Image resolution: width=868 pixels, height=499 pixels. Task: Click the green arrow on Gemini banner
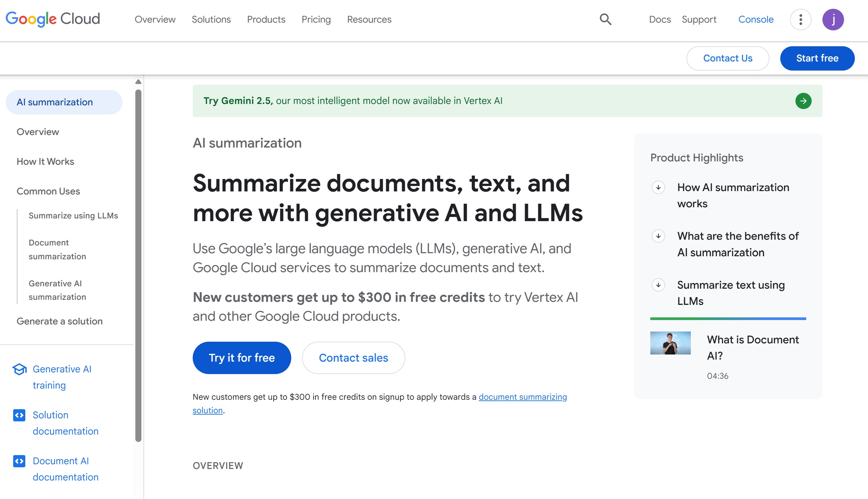(x=803, y=101)
